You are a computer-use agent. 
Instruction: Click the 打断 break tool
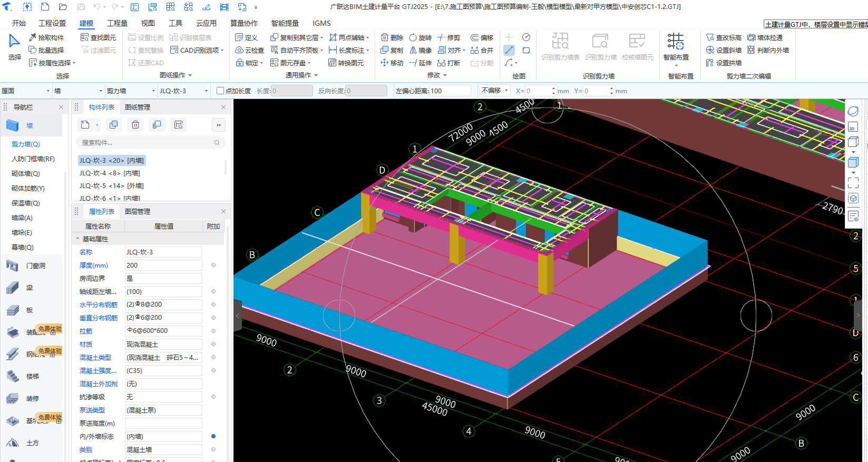tap(449, 63)
